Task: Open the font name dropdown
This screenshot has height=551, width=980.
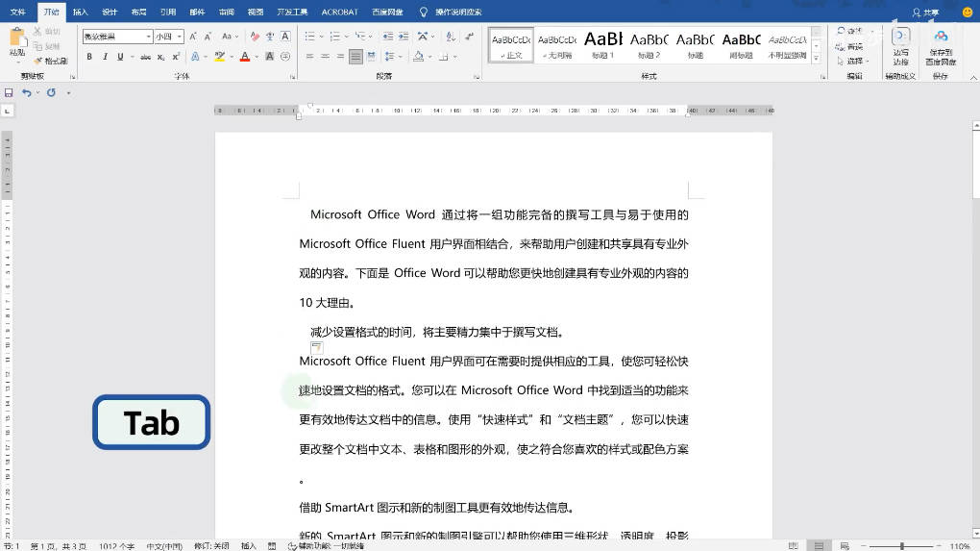Action: tap(149, 37)
